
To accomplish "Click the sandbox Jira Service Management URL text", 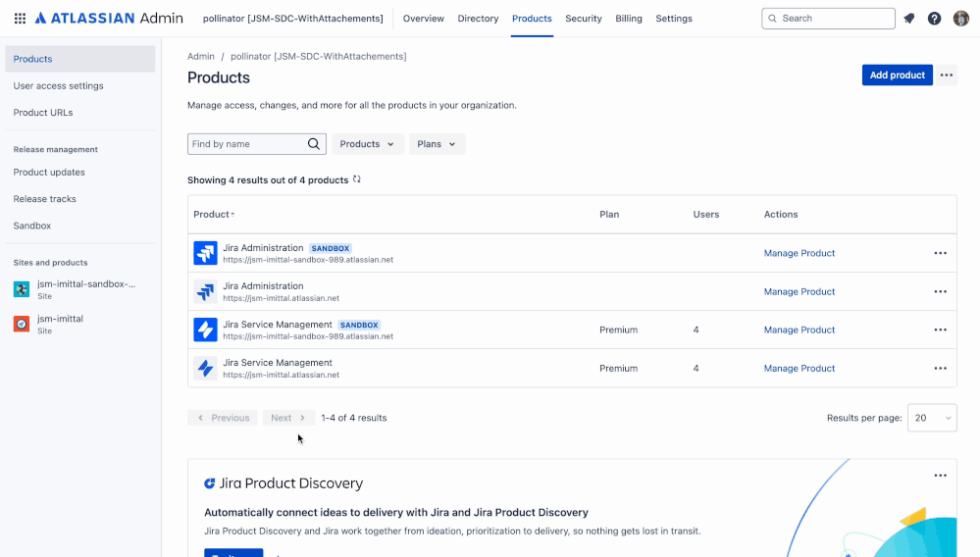I will click(x=308, y=336).
